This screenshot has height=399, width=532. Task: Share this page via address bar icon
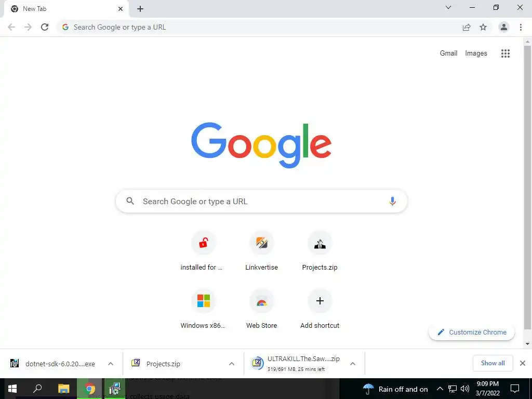(x=467, y=27)
